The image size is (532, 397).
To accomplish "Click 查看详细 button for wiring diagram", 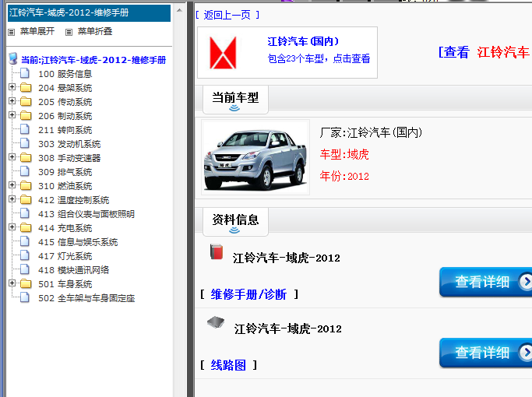I will 484,353.
